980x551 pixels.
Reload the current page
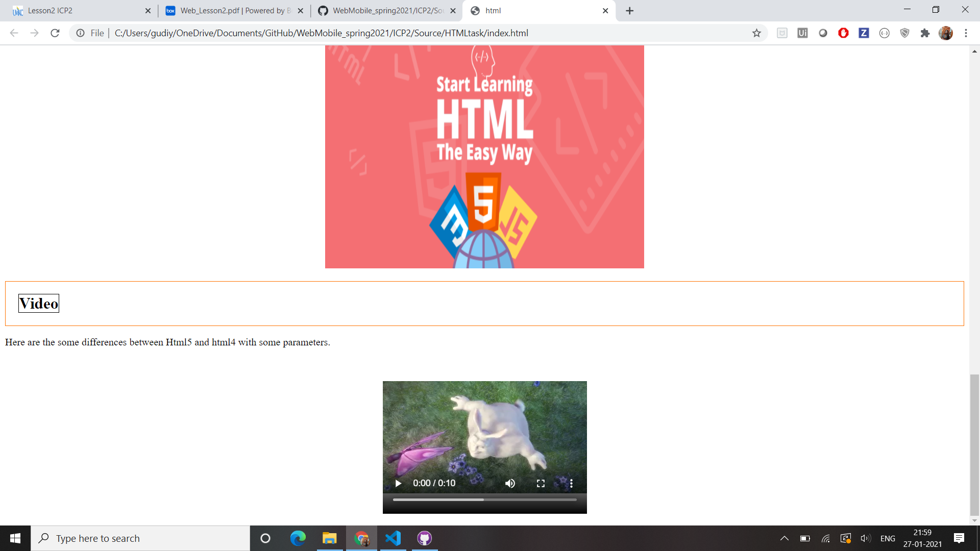[x=55, y=33]
